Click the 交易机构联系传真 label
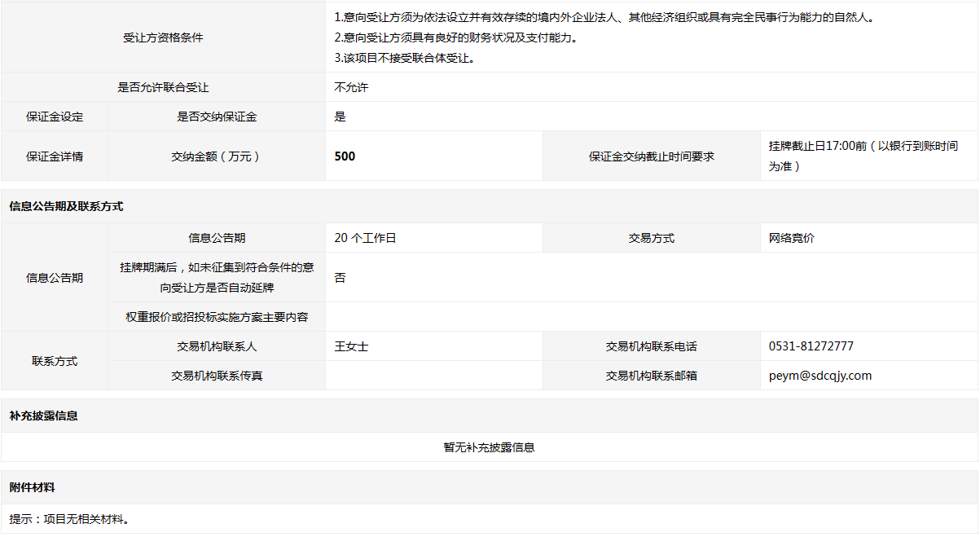The image size is (980, 537). tap(217, 376)
